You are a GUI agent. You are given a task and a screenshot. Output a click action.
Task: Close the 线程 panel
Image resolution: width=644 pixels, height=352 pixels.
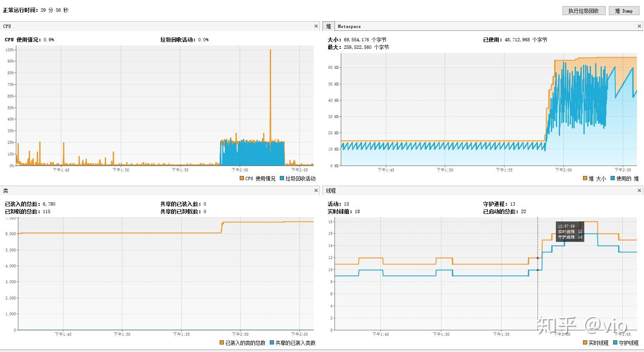(x=639, y=190)
